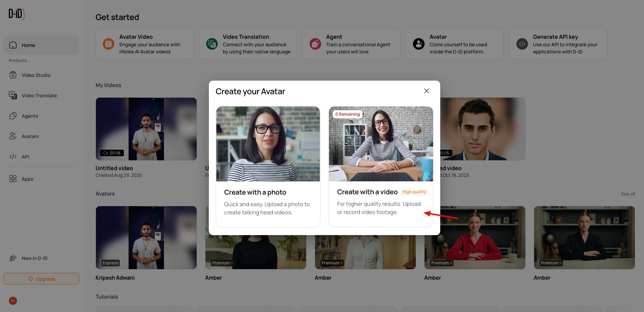Click the green Video Translation icon
644x312 pixels.
pyautogui.click(x=212, y=44)
